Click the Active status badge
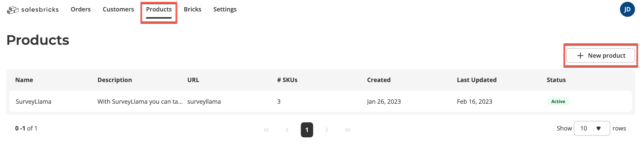The height and width of the screenshot is (156, 644). (x=558, y=102)
